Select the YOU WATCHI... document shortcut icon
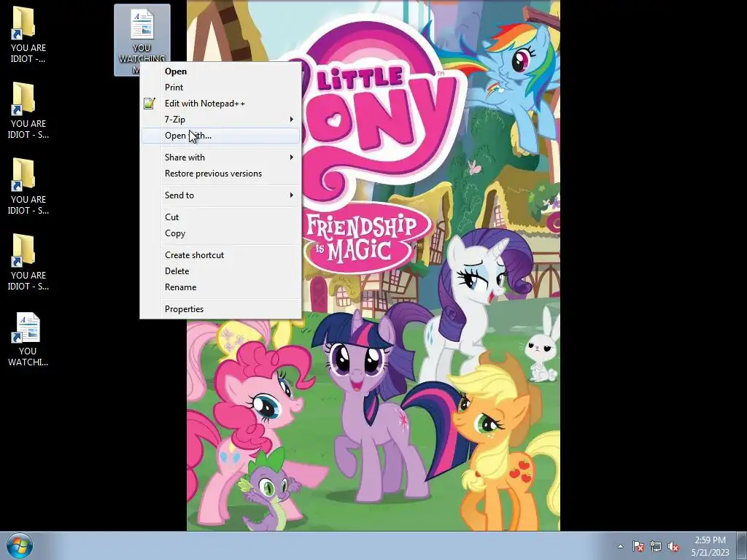Viewport: 747px width, 560px height. tap(28, 339)
